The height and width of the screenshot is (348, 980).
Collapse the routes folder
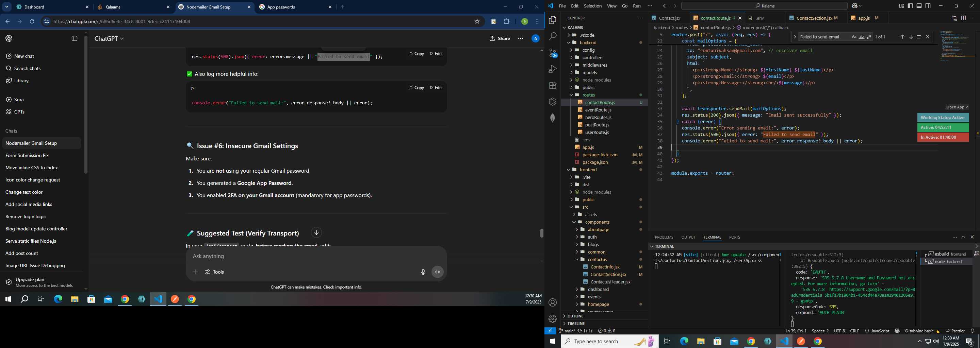[x=571, y=95]
